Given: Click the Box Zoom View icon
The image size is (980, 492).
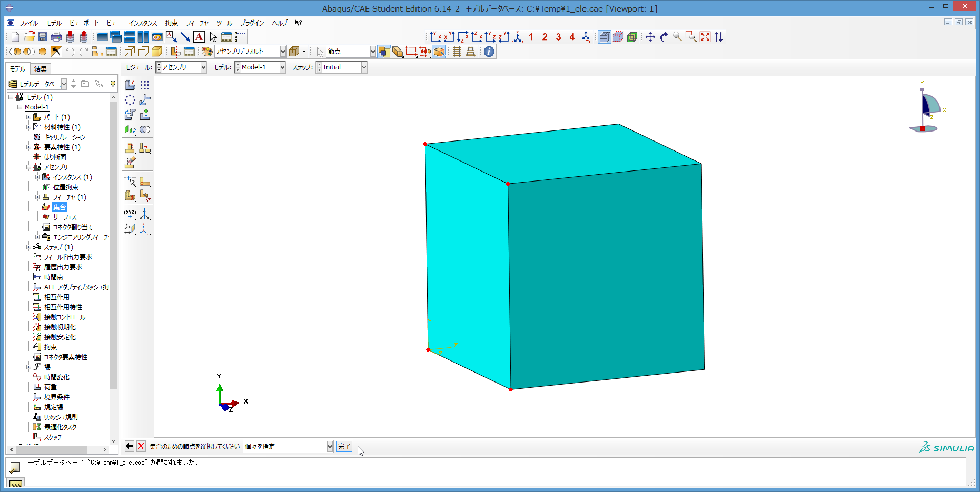Looking at the screenshot, I should [x=691, y=37].
